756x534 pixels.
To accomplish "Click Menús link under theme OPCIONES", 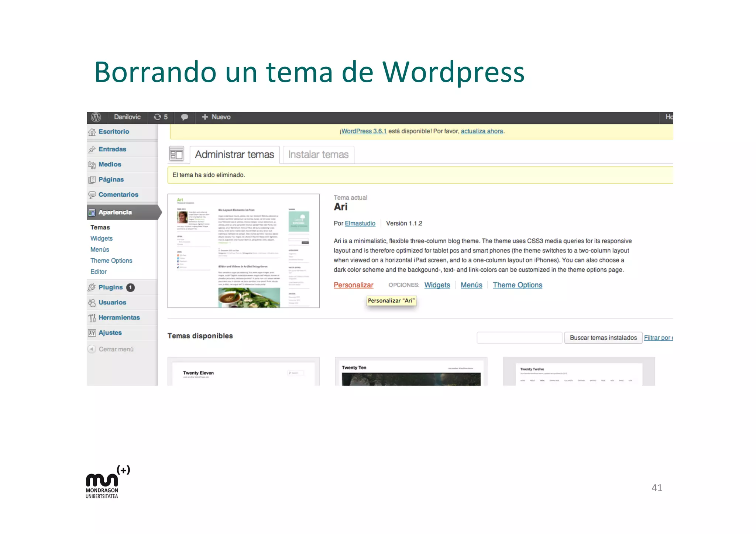I will [x=471, y=285].
